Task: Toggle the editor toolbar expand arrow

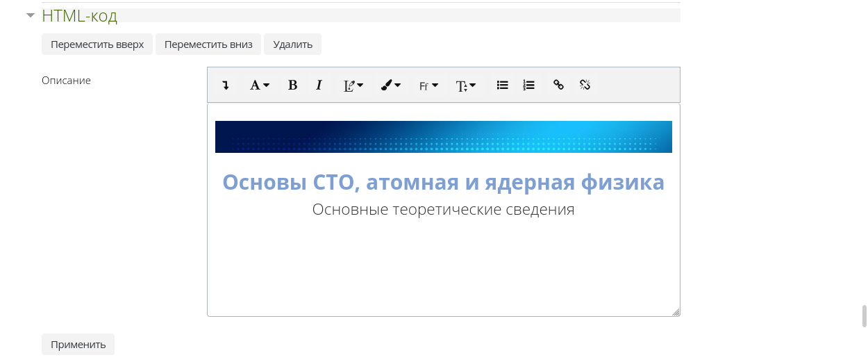Action: pyautogui.click(x=226, y=85)
